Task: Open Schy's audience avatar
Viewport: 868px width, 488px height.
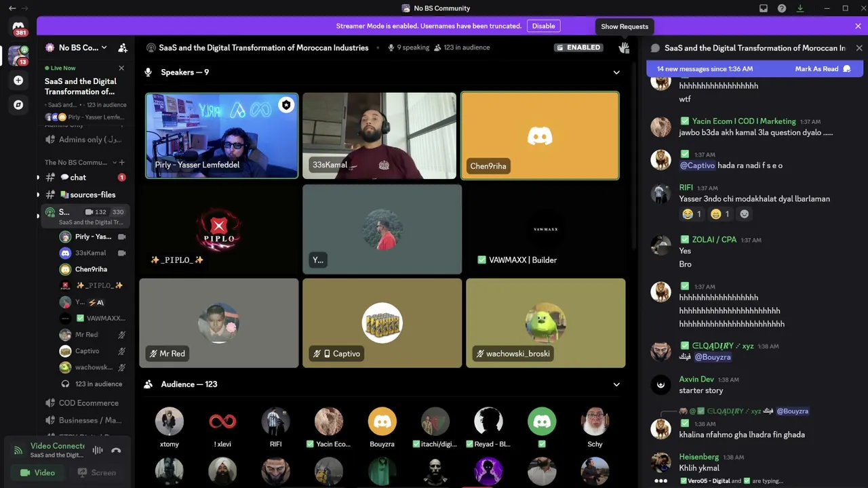Action: [x=595, y=422]
